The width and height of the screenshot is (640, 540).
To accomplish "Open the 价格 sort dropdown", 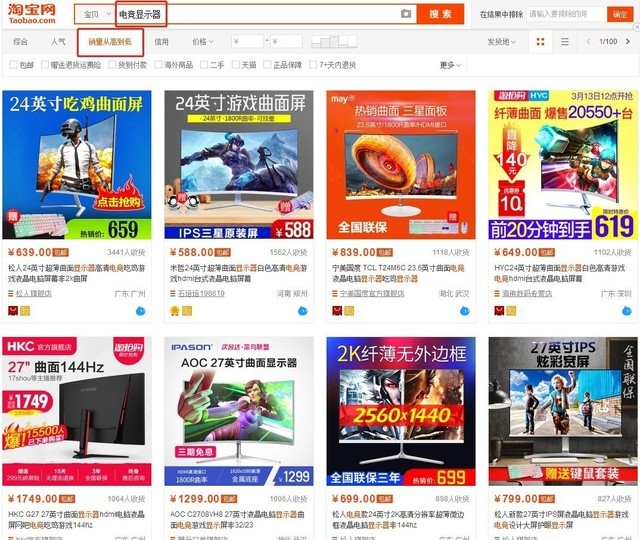I will click(203, 42).
